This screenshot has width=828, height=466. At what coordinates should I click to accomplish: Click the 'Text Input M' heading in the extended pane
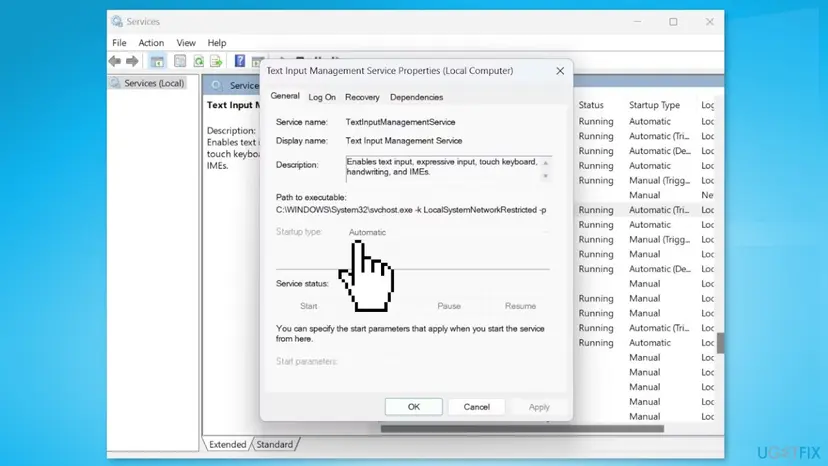pyautogui.click(x=233, y=105)
